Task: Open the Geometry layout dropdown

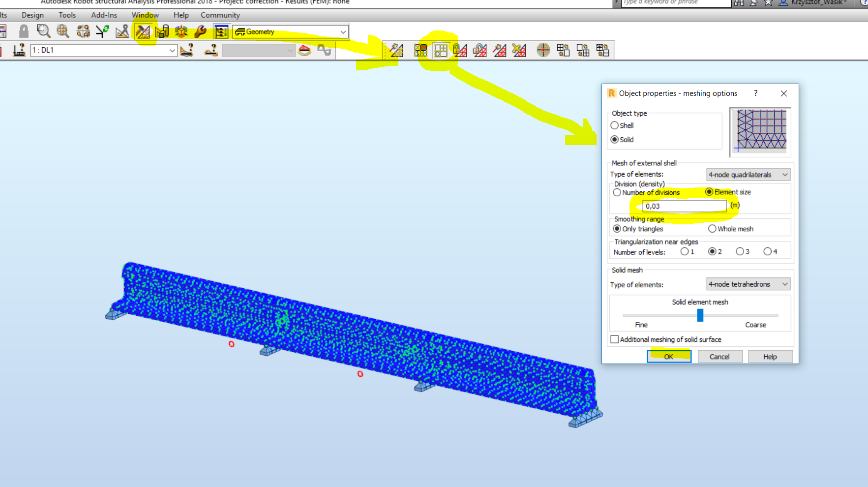Action: pyautogui.click(x=291, y=32)
